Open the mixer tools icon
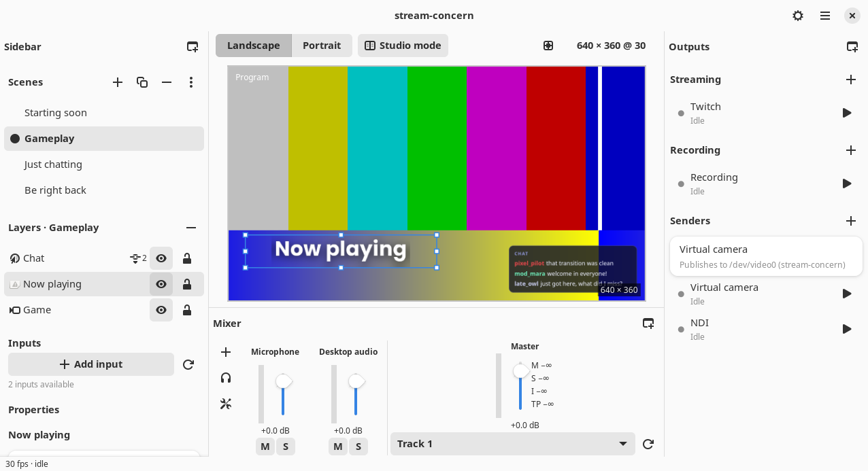868x471 pixels. 226,404
